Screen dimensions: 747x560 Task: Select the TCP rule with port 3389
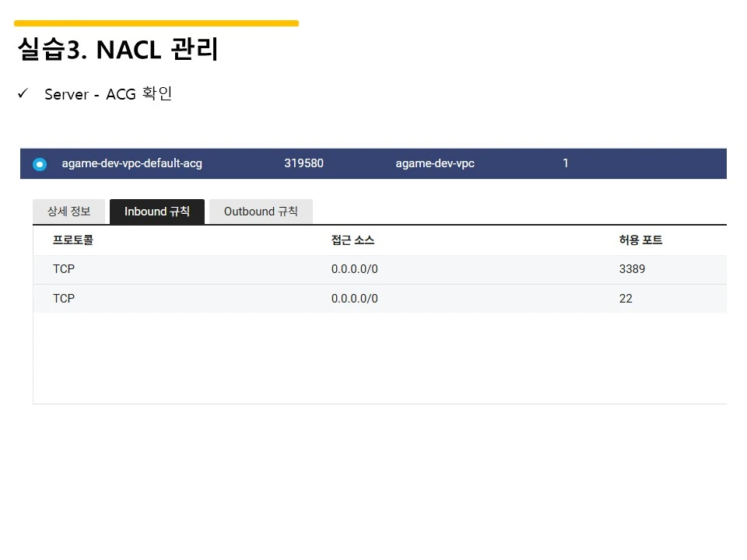(x=380, y=270)
